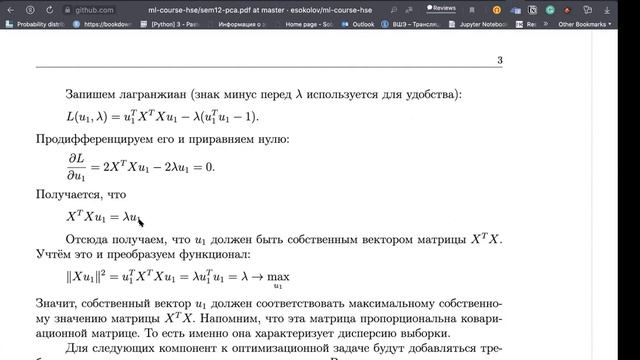This screenshot has height=360, width=640.
Task: Click the page number 3 in the header
Action: (500, 60)
